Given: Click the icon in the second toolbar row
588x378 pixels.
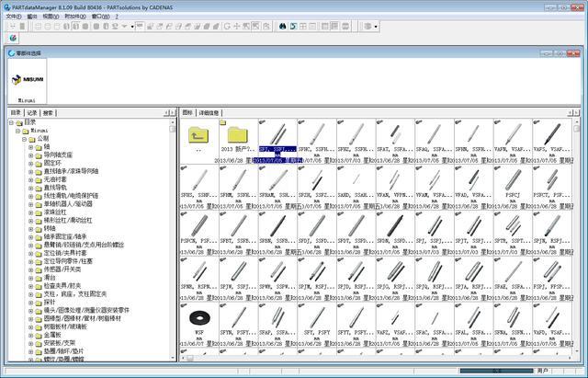Looking at the screenshot, I should pos(12,39).
